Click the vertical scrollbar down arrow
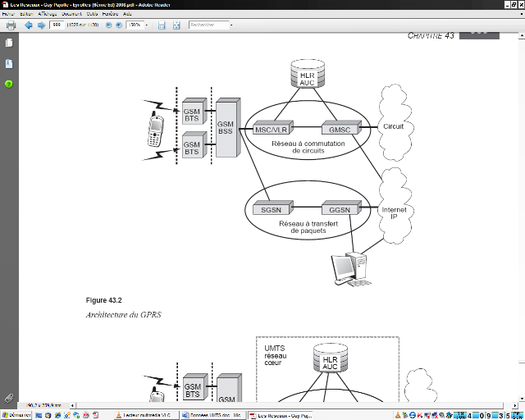The width and height of the screenshot is (525, 420). [522, 399]
